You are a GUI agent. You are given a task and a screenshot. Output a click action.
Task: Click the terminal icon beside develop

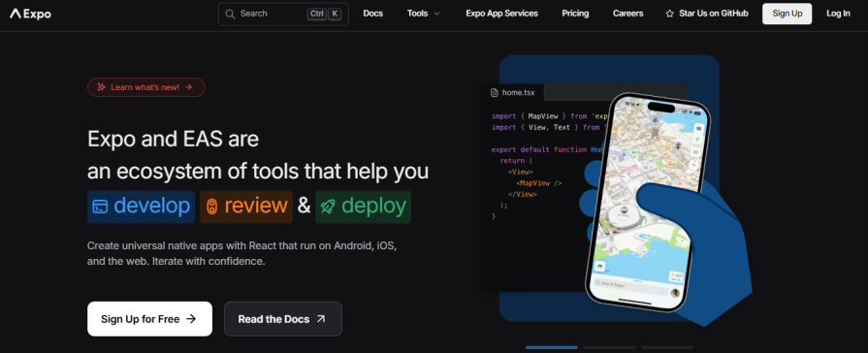click(100, 207)
